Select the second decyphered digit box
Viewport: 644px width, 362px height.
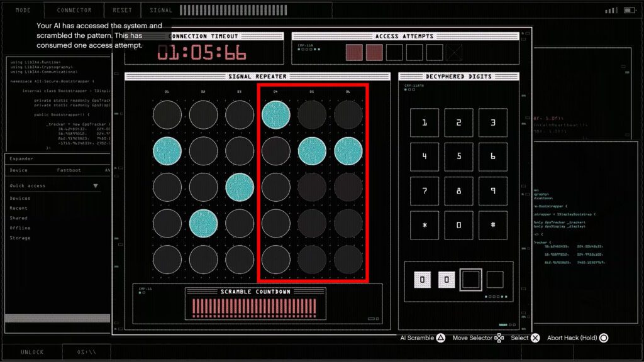[447, 280]
